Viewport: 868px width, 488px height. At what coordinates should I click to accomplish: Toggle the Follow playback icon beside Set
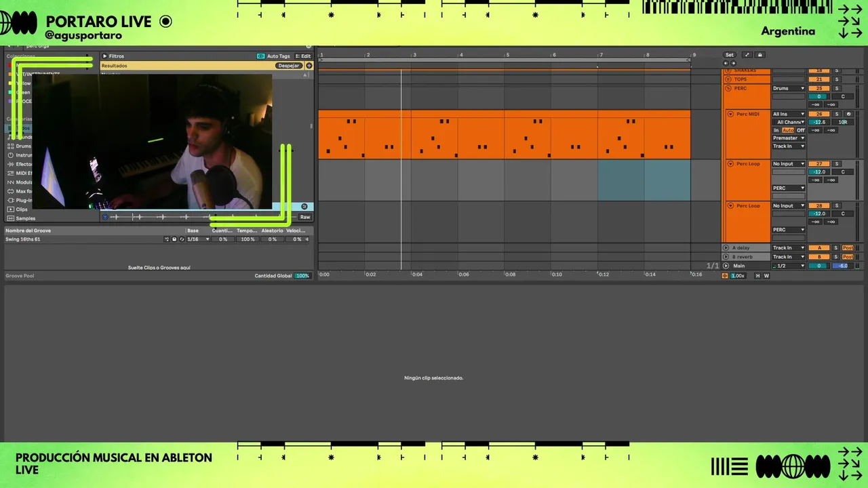[747, 55]
